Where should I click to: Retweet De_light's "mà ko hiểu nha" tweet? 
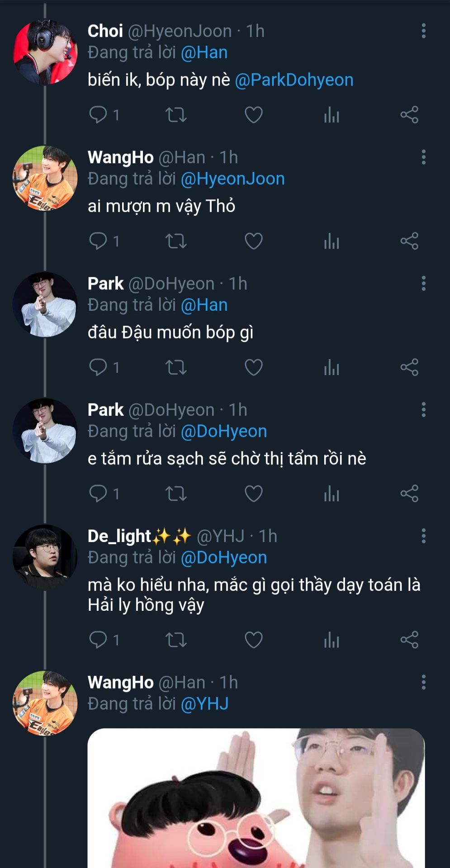coord(176,640)
